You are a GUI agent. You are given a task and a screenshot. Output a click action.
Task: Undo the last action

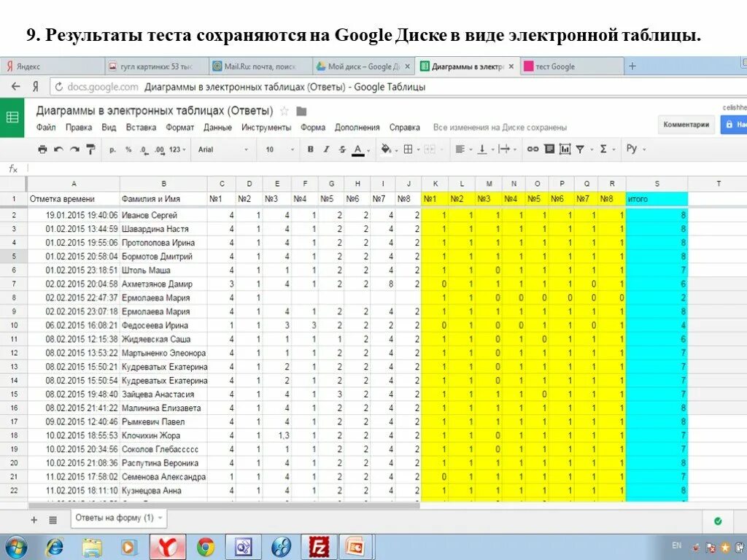tap(58, 149)
